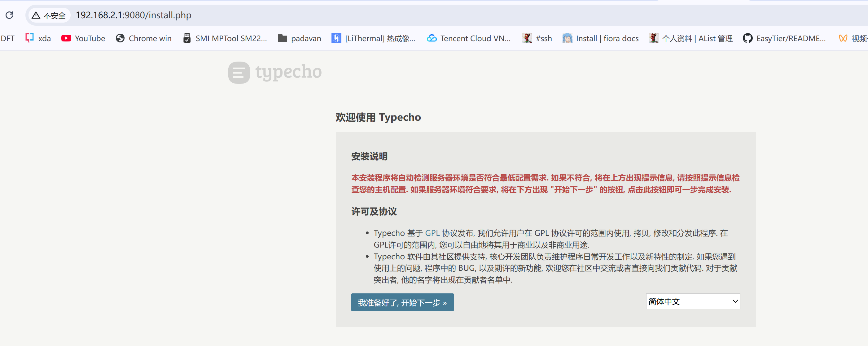Click 我准备好了, 开始下一步 button
This screenshot has height=346, width=868.
click(x=402, y=303)
